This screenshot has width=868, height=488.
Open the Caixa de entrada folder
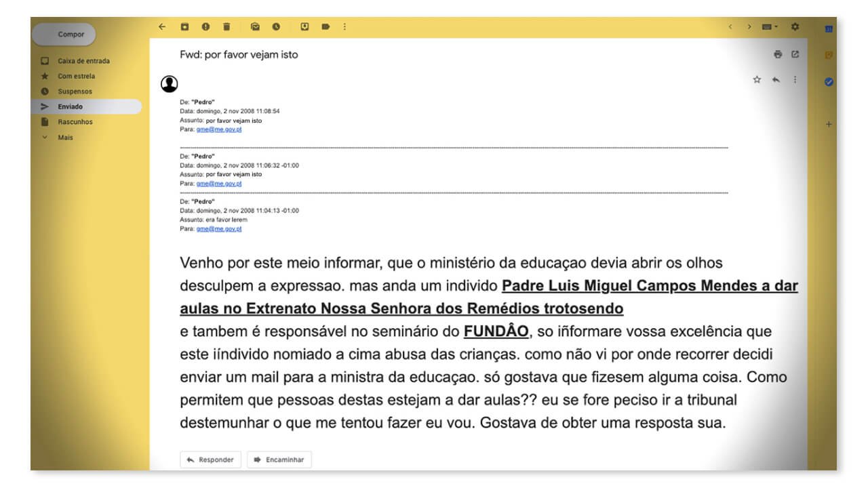[83, 61]
